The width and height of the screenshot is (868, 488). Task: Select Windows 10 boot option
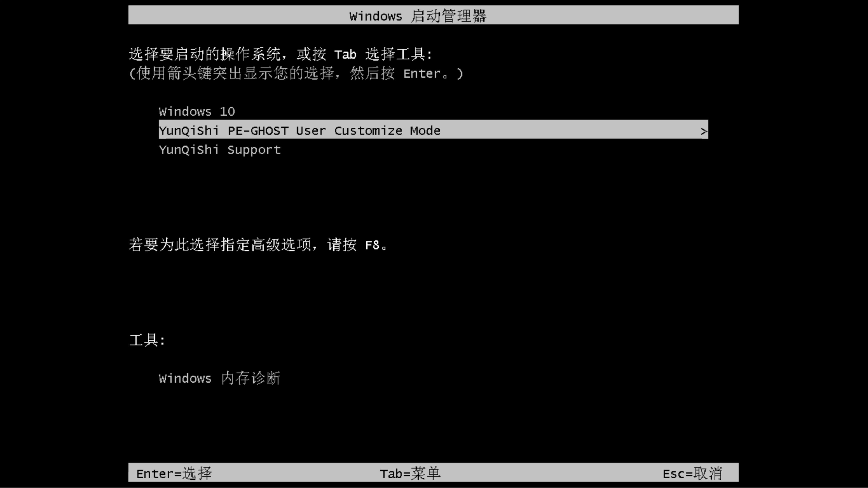(197, 111)
